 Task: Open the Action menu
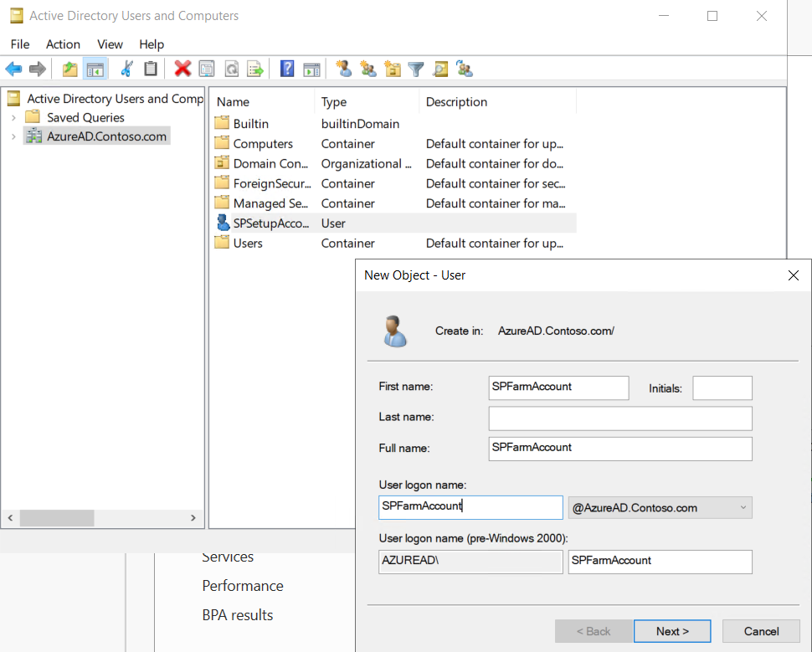click(63, 44)
